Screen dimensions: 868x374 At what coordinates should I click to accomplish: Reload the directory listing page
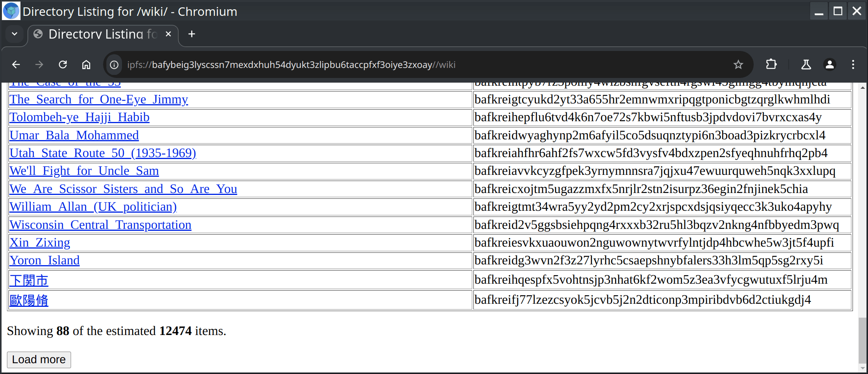pyautogui.click(x=63, y=64)
